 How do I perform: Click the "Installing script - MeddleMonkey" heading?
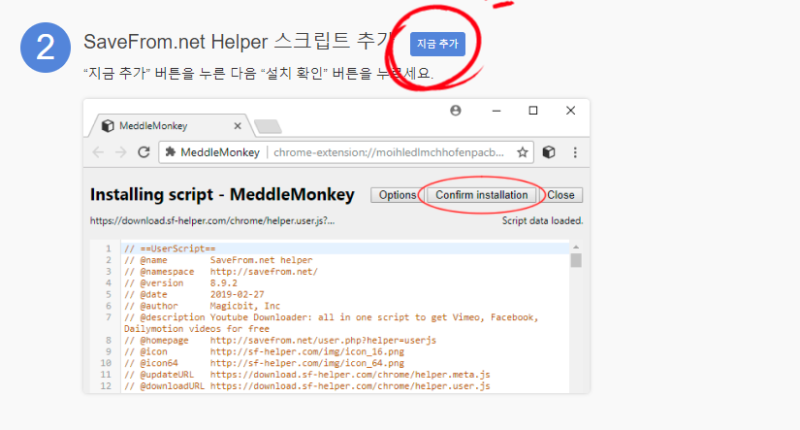coord(222,194)
